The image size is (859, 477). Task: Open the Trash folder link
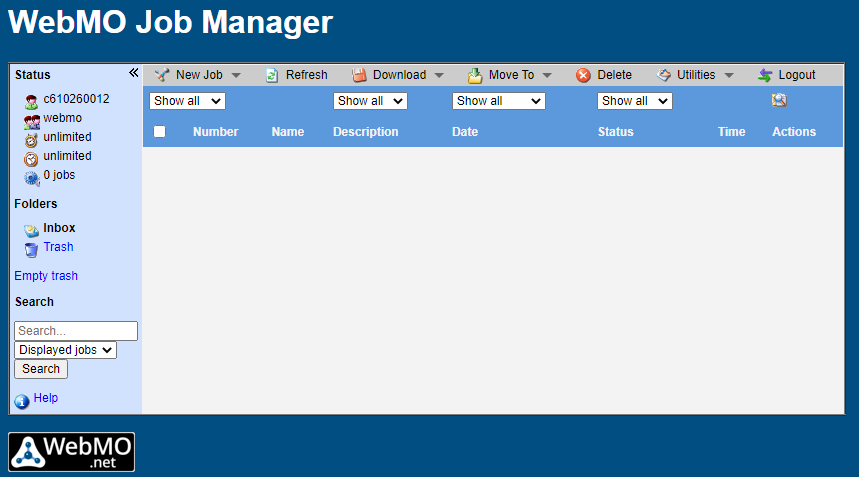(58, 247)
